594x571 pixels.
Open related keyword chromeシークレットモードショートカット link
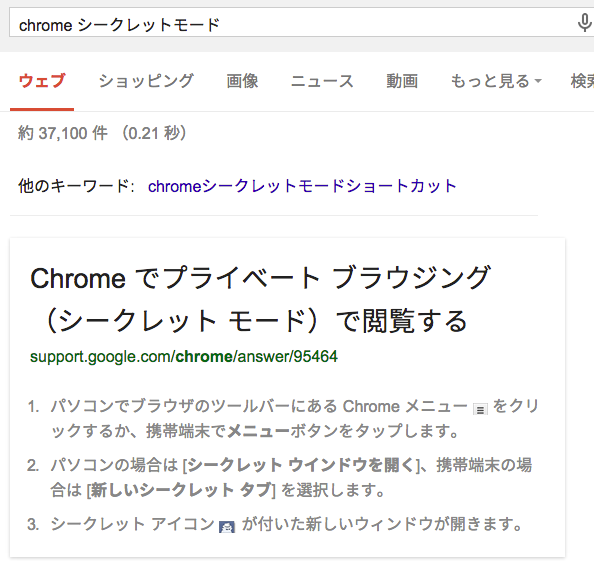coord(302,186)
